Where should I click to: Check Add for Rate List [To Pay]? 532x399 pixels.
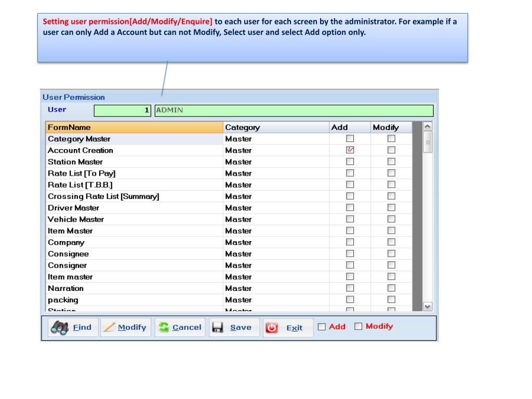pyautogui.click(x=350, y=173)
